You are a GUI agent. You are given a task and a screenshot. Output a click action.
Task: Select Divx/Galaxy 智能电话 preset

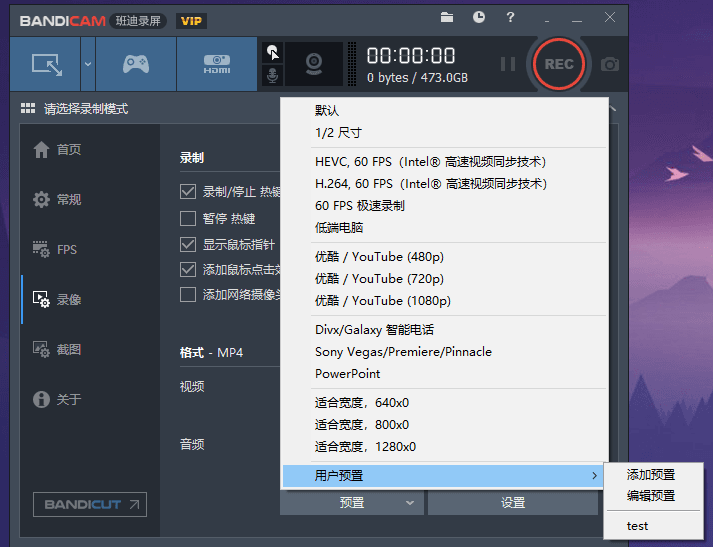click(444, 330)
